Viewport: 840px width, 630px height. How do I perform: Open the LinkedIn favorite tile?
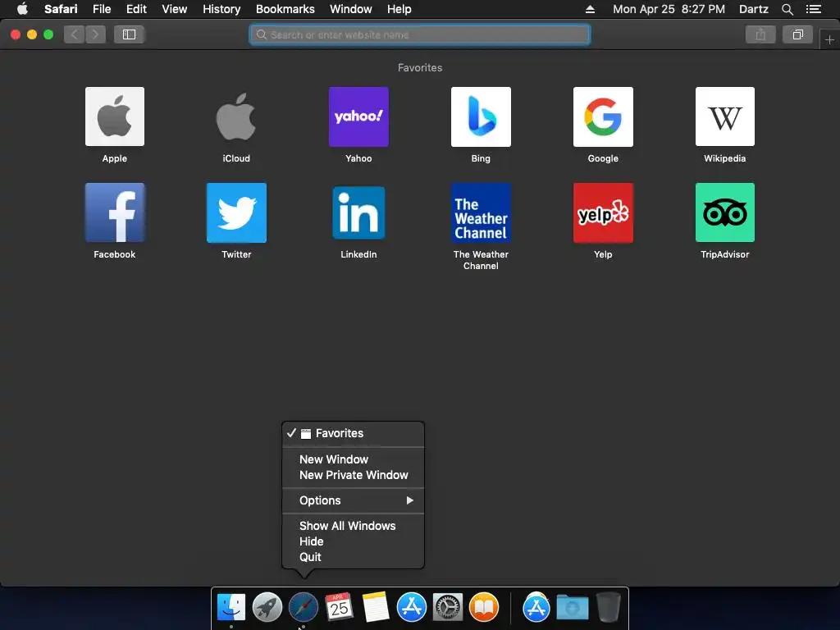click(358, 212)
